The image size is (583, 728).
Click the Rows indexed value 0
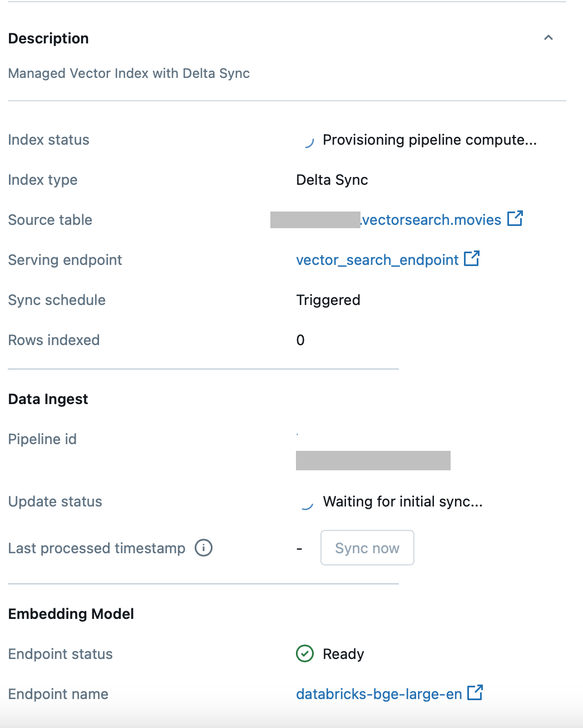pos(300,340)
